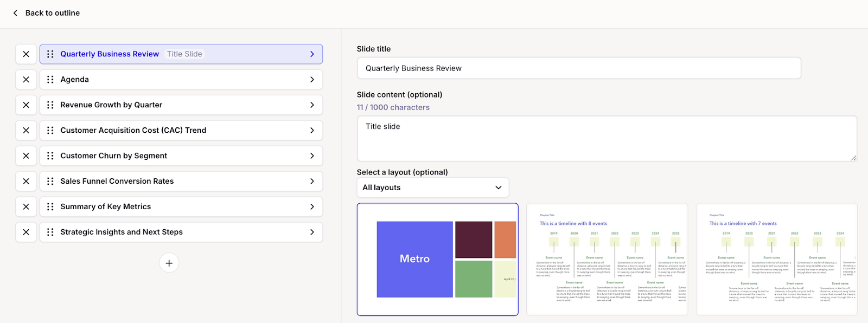Delete the Revenue Growth by Quarter slide
The image size is (868, 323).
(x=26, y=105)
